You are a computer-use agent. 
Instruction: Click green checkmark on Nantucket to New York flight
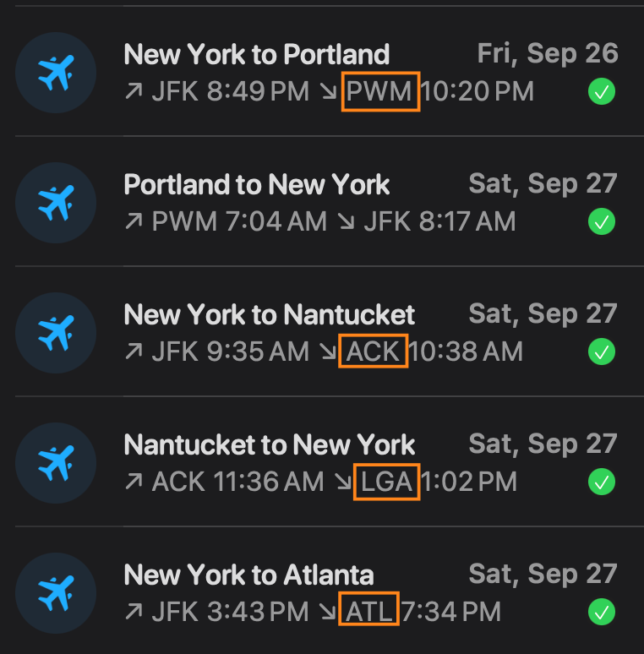click(x=601, y=482)
